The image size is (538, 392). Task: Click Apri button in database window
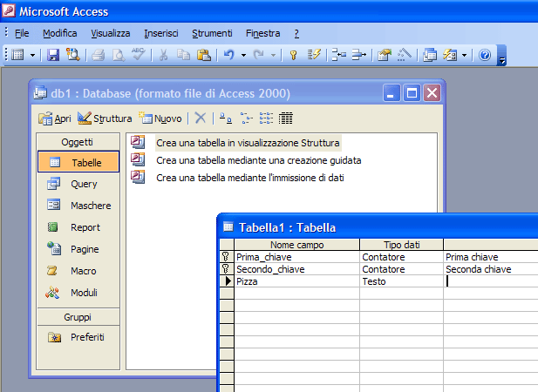[x=55, y=118]
